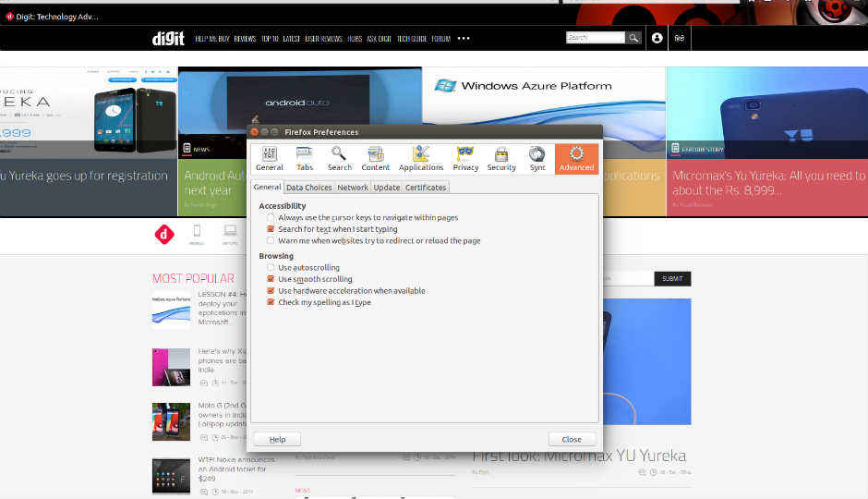Click the red Digit 'd' badge icon
The width and height of the screenshot is (868, 499).
pyautogui.click(x=163, y=235)
